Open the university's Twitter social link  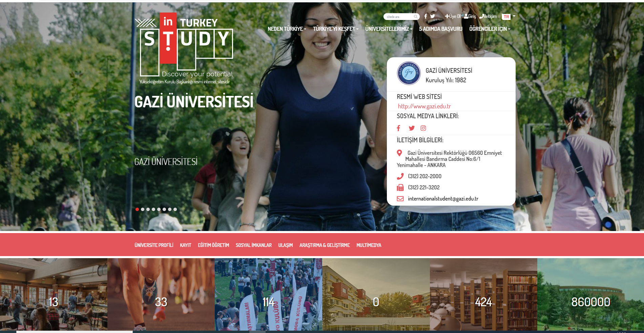point(412,128)
